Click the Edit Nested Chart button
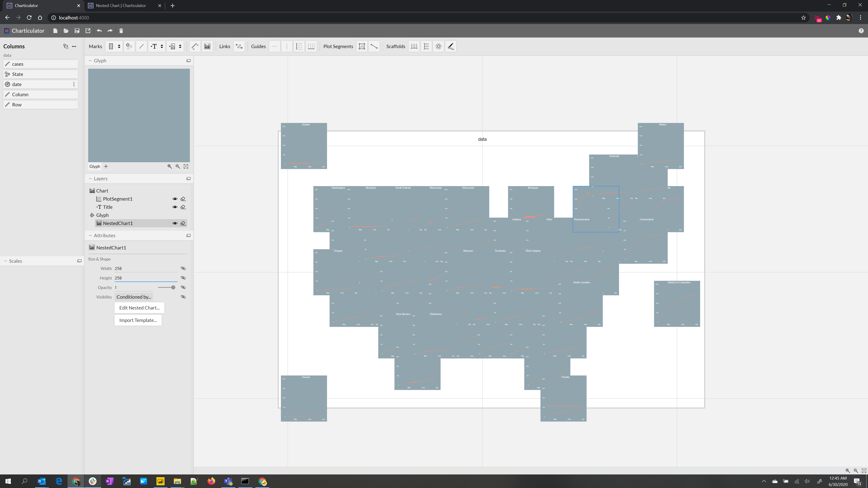 [139, 307]
